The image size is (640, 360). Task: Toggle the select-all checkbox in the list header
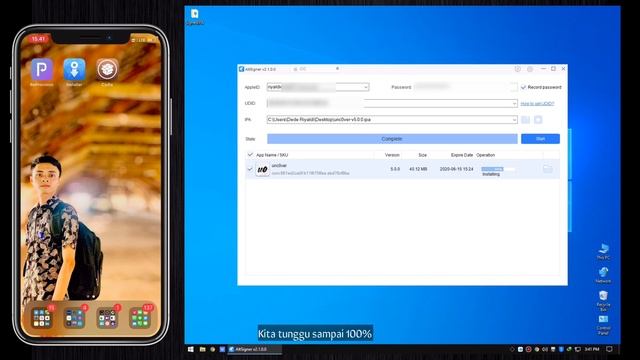250,155
